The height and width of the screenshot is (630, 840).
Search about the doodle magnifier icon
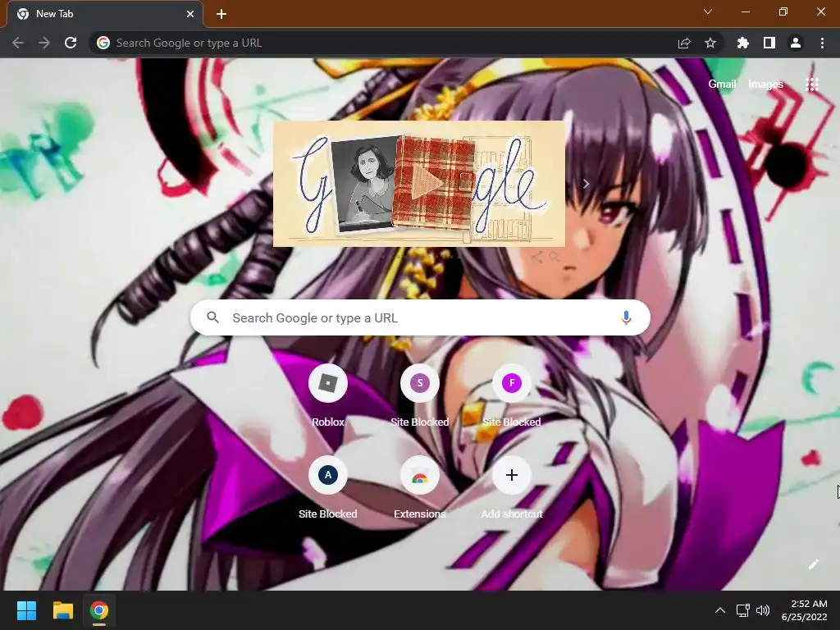click(555, 257)
